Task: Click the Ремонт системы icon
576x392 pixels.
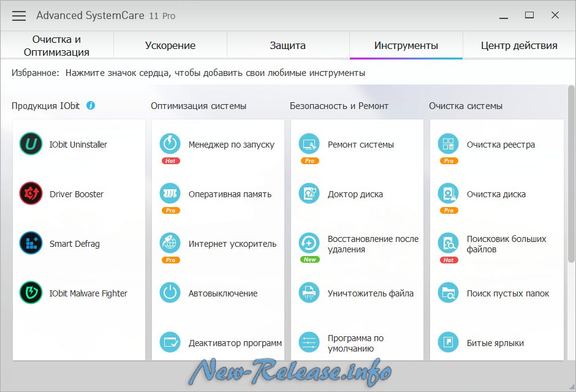Action: (309, 143)
